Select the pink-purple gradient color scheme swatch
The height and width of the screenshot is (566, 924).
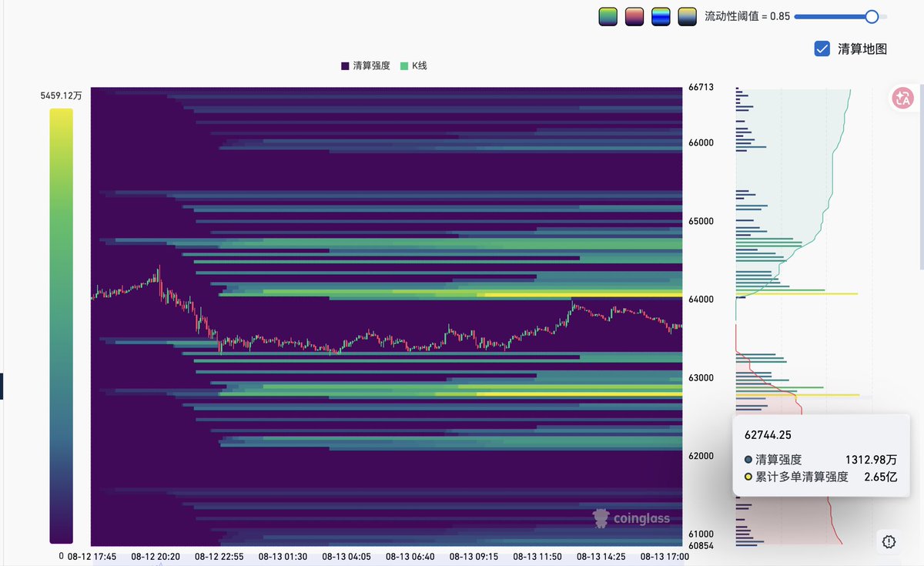tap(634, 17)
